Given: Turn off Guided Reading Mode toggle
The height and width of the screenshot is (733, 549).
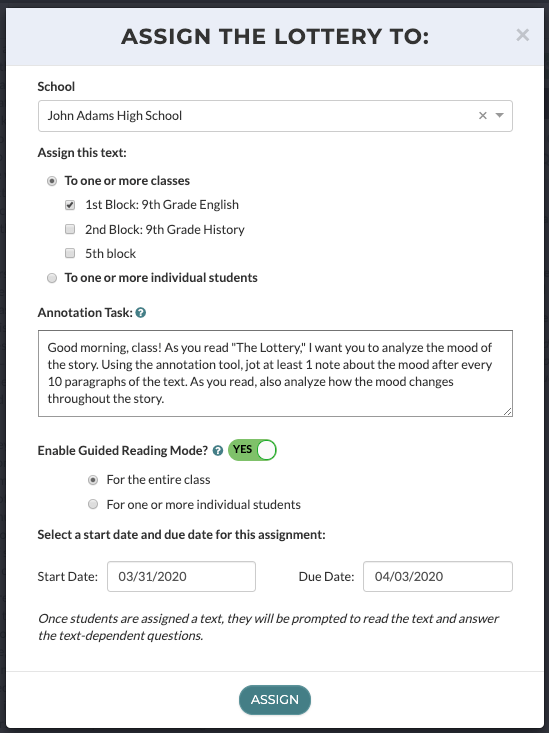Looking at the screenshot, I should [252, 450].
